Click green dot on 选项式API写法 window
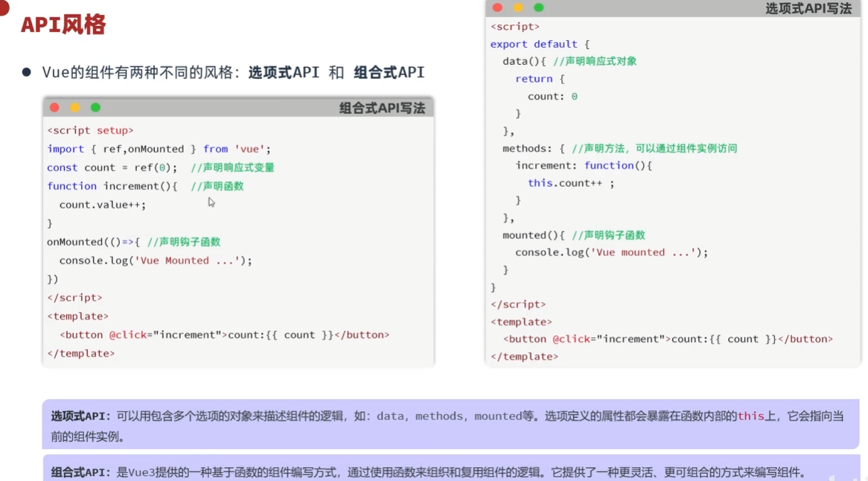Image resolution: width=868 pixels, height=481 pixels. click(x=539, y=7)
